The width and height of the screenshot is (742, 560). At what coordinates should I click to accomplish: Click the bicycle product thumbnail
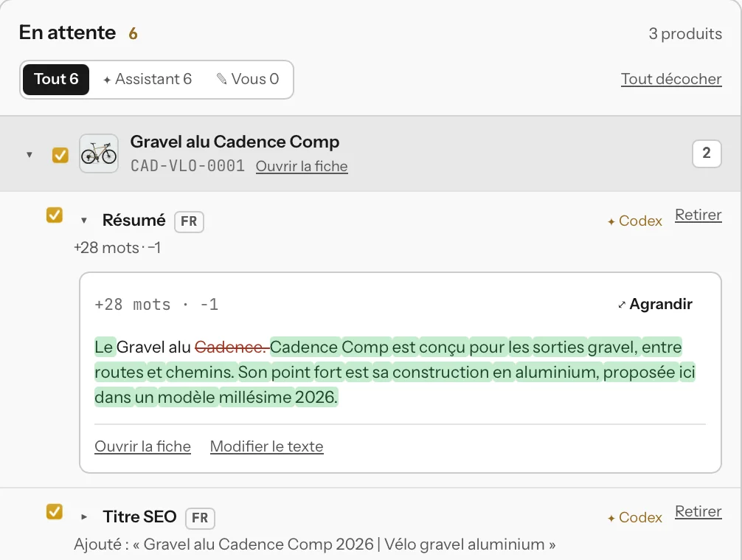click(98, 153)
